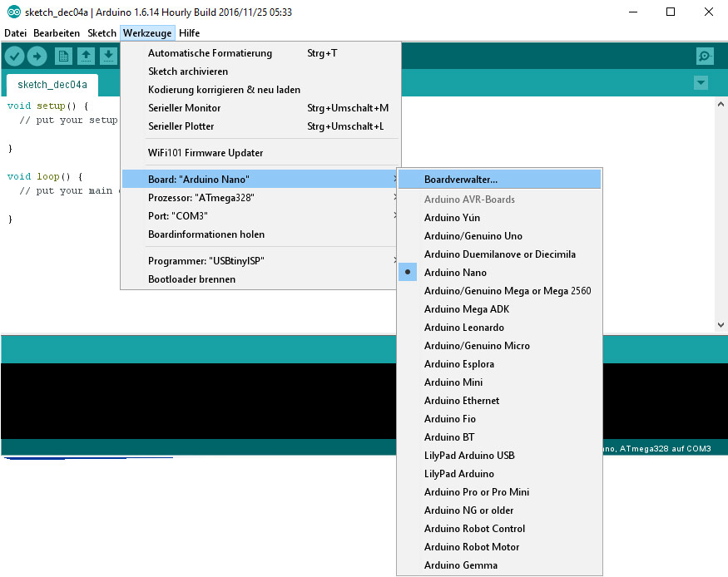Launch WiFi101 Firmware Updater
This screenshot has height=577, width=728.
[260, 153]
